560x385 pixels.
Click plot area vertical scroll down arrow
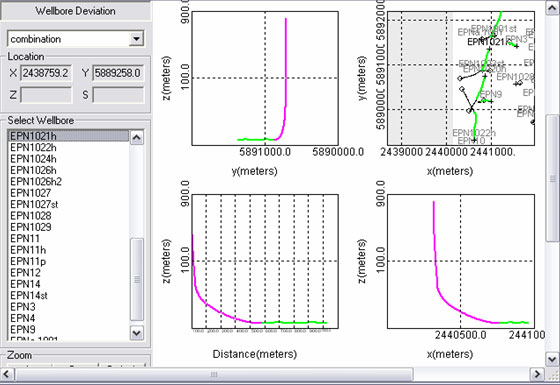[552, 359]
